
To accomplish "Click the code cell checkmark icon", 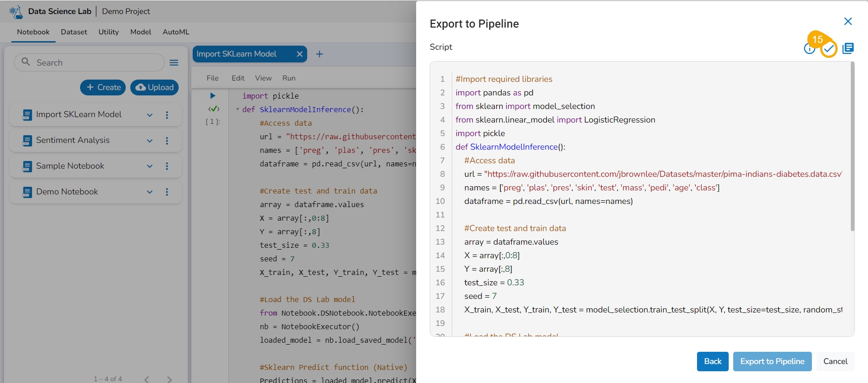I will (x=213, y=109).
